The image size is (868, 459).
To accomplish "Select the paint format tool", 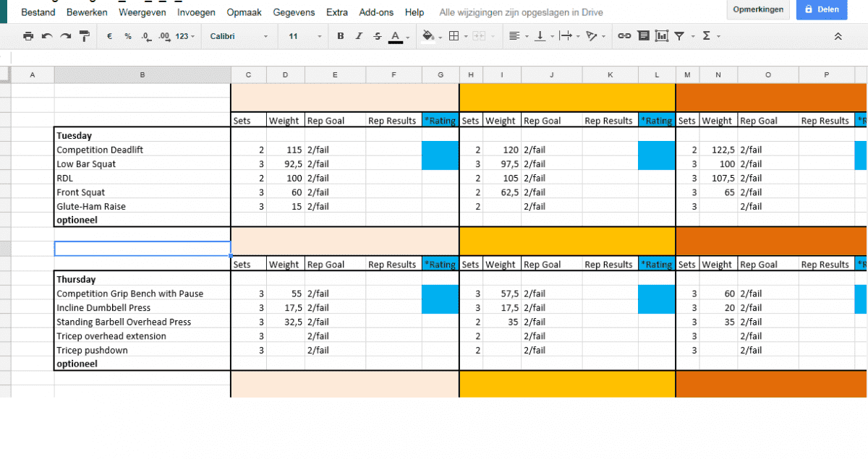I will tap(85, 35).
